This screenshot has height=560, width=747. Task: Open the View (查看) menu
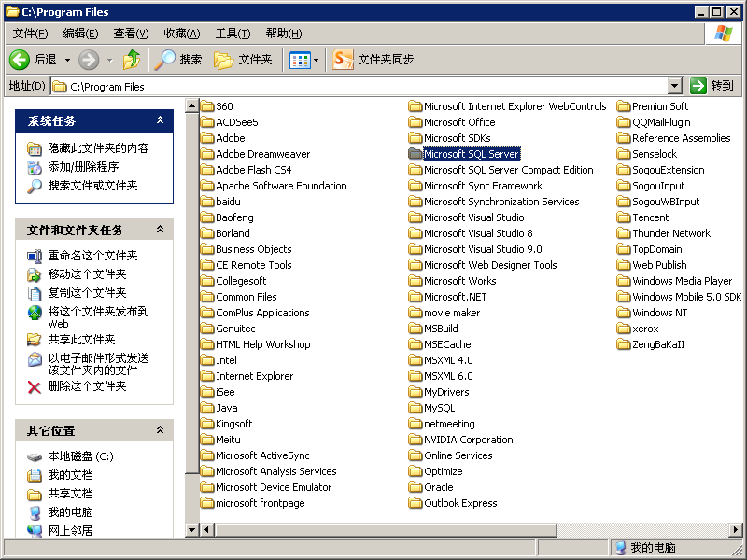tap(131, 34)
